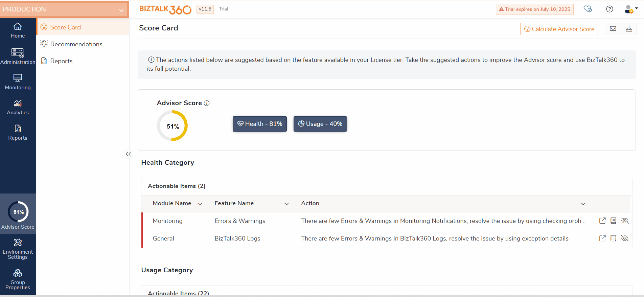Screen dimensions: 644x297
Task: Open the Module Name column filter
Action: point(200,204)
